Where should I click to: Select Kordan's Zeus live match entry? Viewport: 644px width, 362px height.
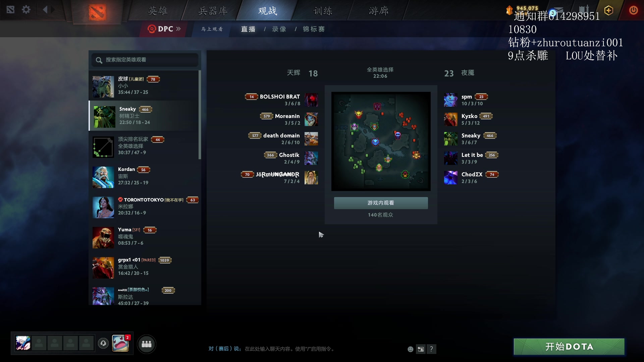pyautogui.click(x=145, y=176)
